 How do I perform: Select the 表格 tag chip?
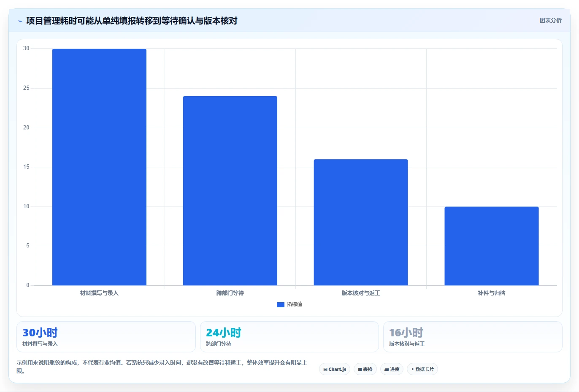point(365,369)
